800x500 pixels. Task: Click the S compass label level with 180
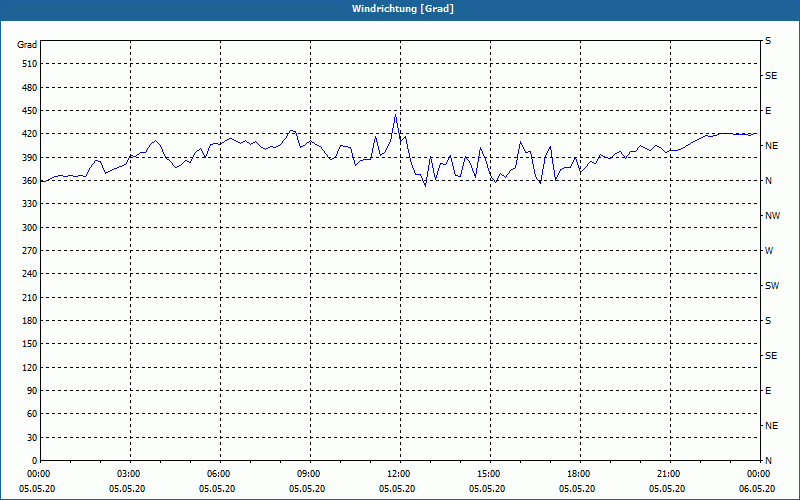click(x=768, y=321)
